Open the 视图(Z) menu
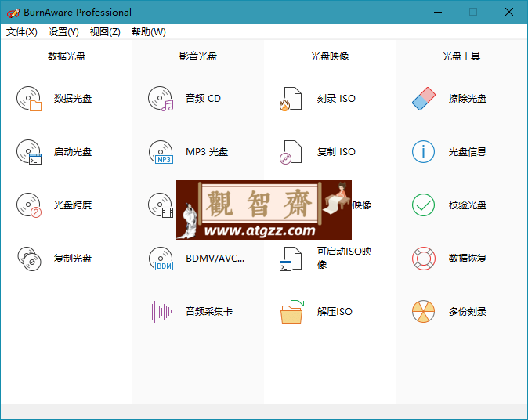Image resolution: width=528 pixels, height=420 pixels. (x=105, y=32)
